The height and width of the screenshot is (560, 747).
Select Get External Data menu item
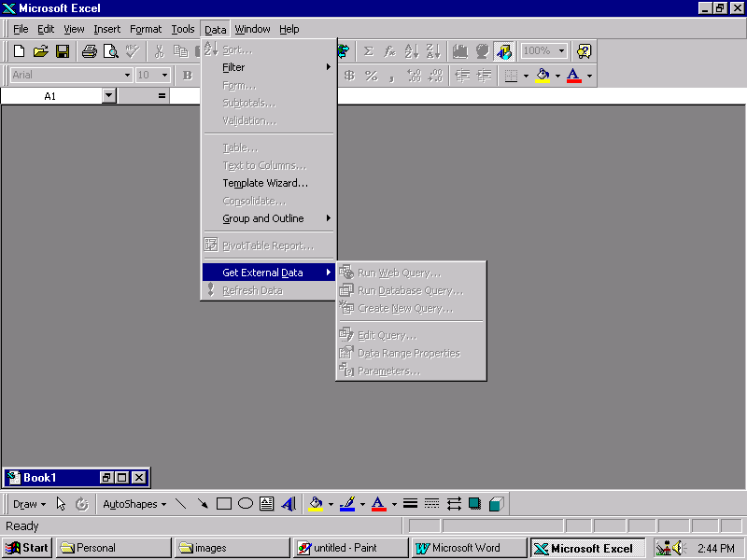pos(269,273)
